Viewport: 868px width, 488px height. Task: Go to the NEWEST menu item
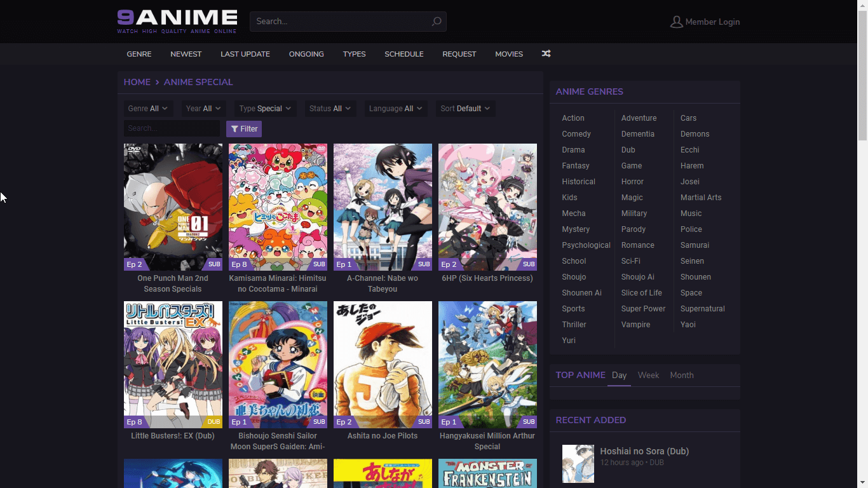[x=186, y=54]
